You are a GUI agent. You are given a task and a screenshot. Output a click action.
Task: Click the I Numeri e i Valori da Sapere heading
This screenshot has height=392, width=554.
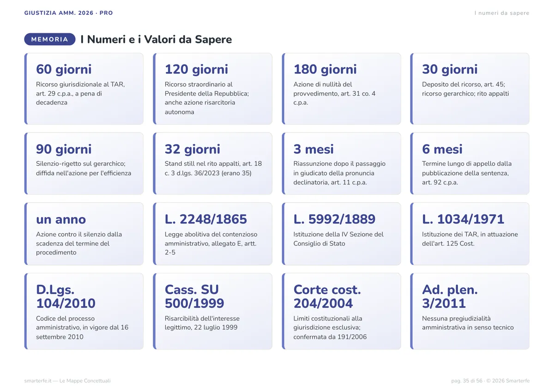pyautogui.click(x=156, y=39)
